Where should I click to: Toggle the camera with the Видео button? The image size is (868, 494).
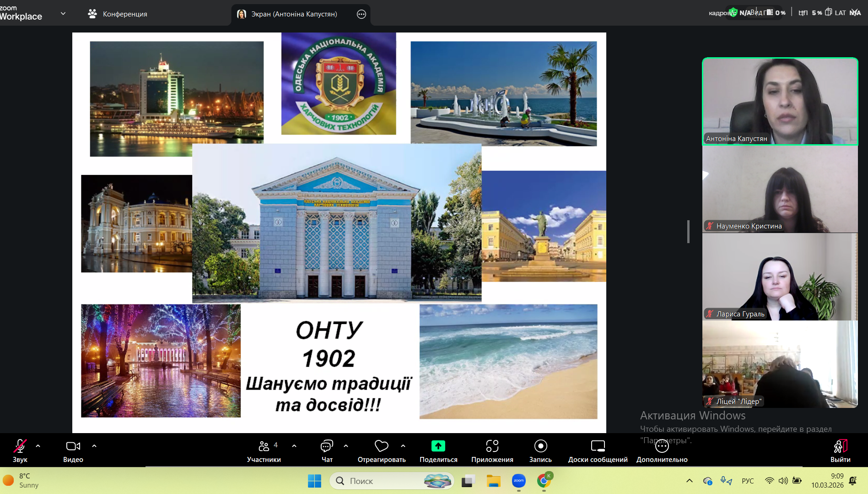pyautogui.click(x=73, y=451)
